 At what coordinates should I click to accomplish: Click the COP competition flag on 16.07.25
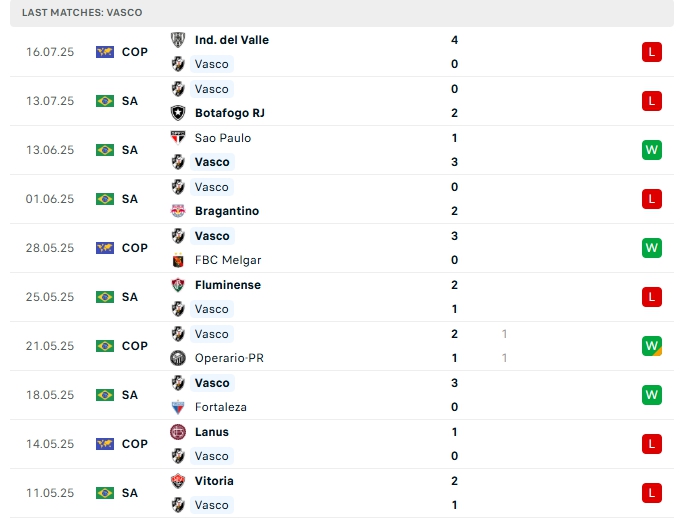pos(105,52)
